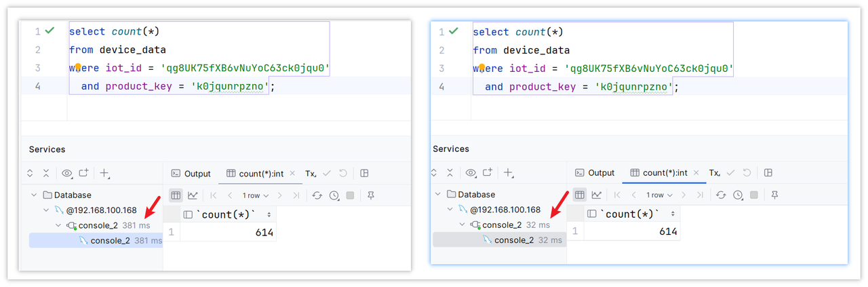Click the Stop square in right result toolbar

755,195
